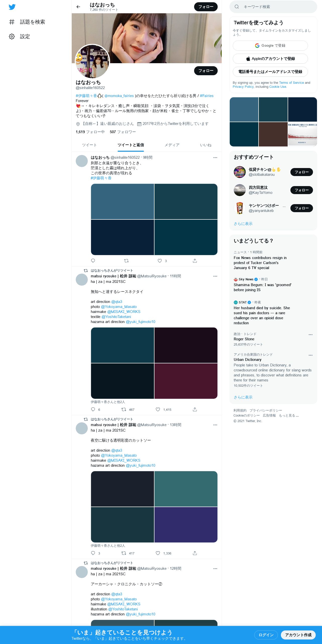Viewport: 322px width, 644px height.
Task: Expand options for Urban Dictionary trend
Action: click(x=310, y=355)
